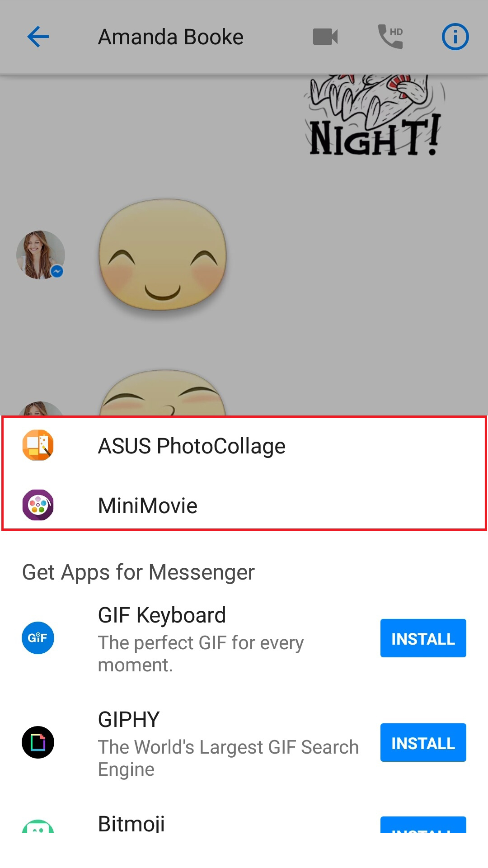This screenshot has height=868, width=488.
Task: Open the Amanda Booke conversation title
Action: tap(171, 37)
